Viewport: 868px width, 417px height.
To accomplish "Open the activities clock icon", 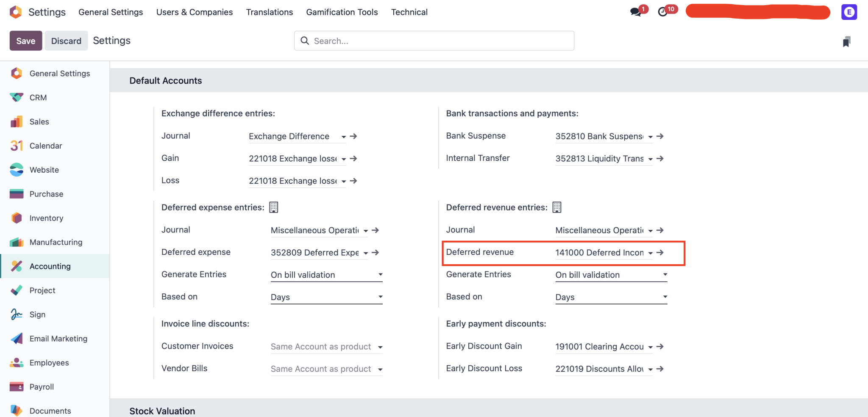I will (x=662, y=12).
